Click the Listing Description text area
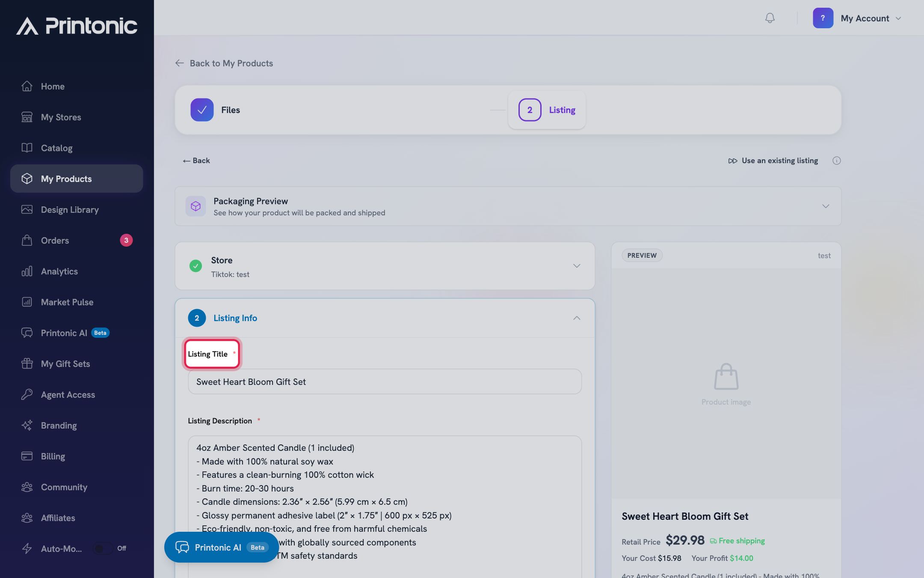The height and width of the screenshot is (578, 924). tap(385, 507)
